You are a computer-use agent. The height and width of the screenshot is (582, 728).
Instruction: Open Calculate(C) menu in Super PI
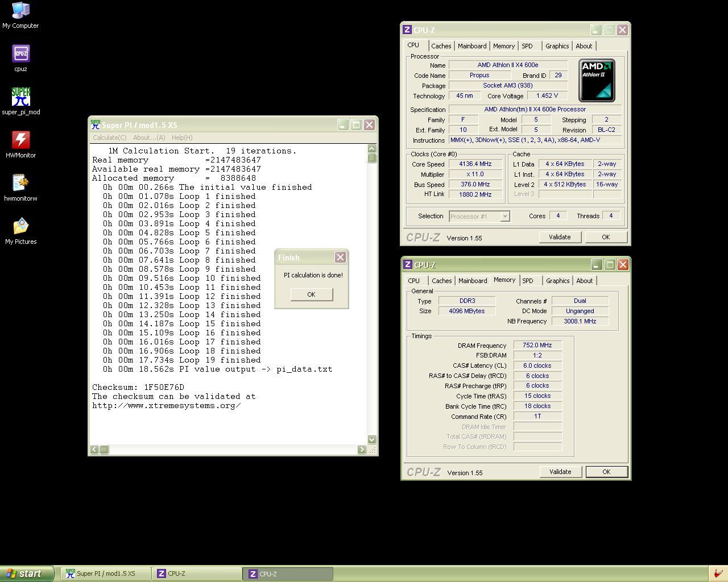pos(110,138)
